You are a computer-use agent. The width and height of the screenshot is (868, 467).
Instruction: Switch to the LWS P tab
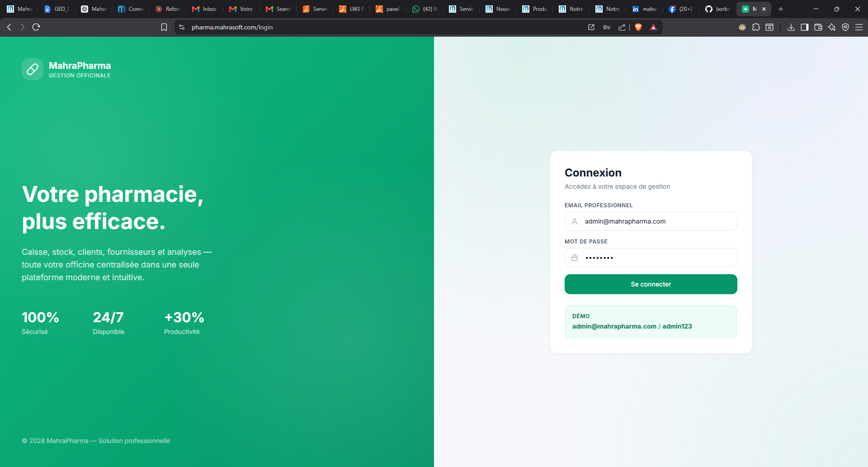352,9
